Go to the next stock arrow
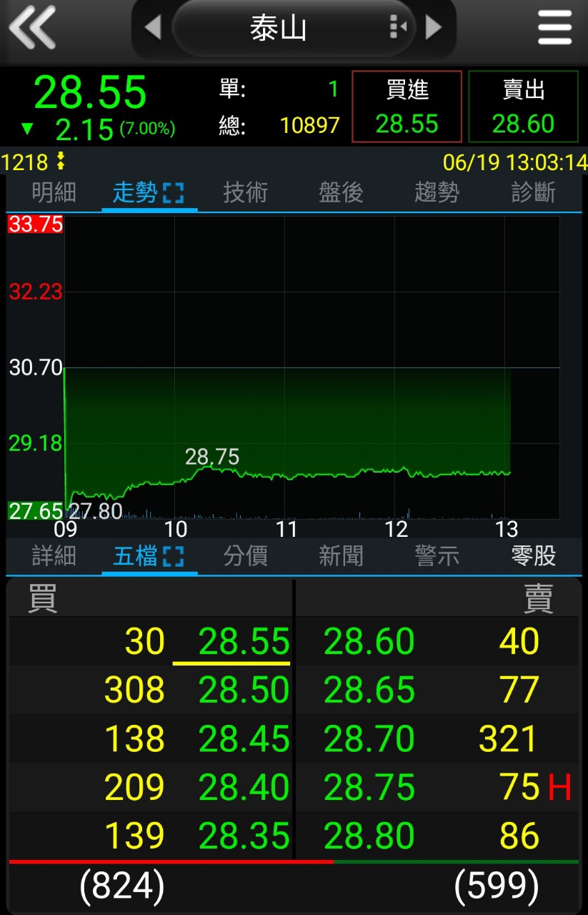Screen dimensions: 588x915 [x=434, y=28]
